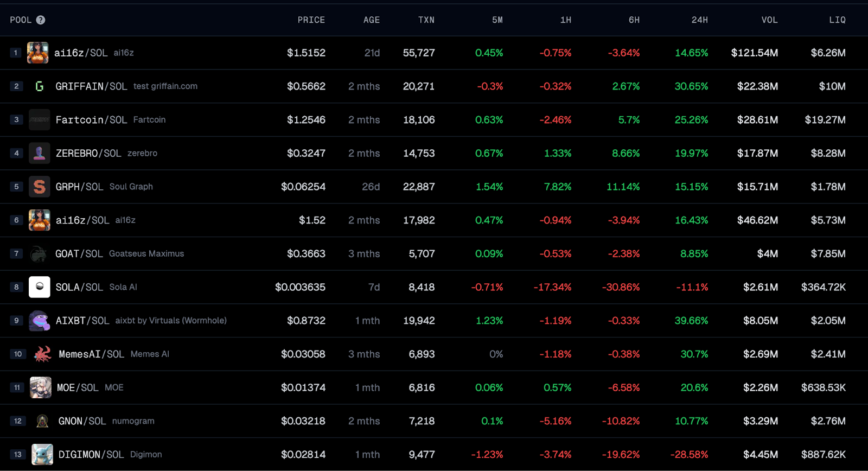Click the $19.27M Fartcoin liquidity value

coord(825,119)
